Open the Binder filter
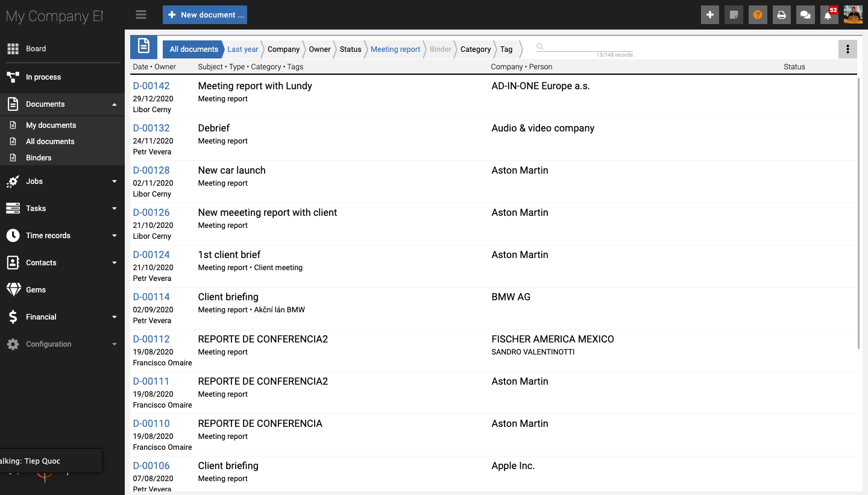868x495 pixels. 441,49
